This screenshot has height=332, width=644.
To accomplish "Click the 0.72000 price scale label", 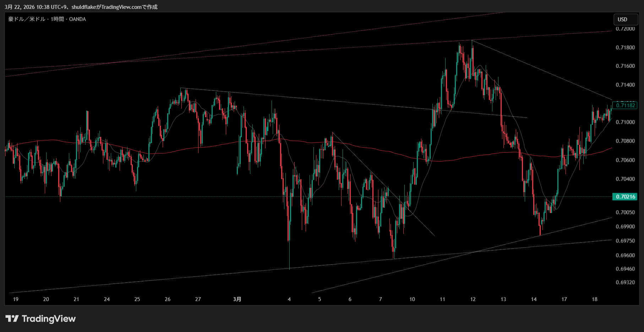I will tap(625, 29).
